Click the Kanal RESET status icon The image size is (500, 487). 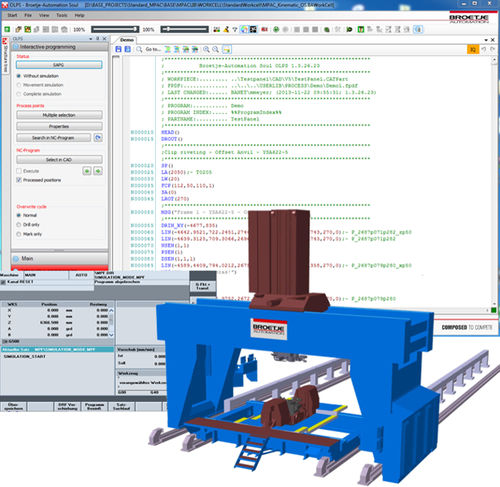pyautogui.click(x=3, y=282)
